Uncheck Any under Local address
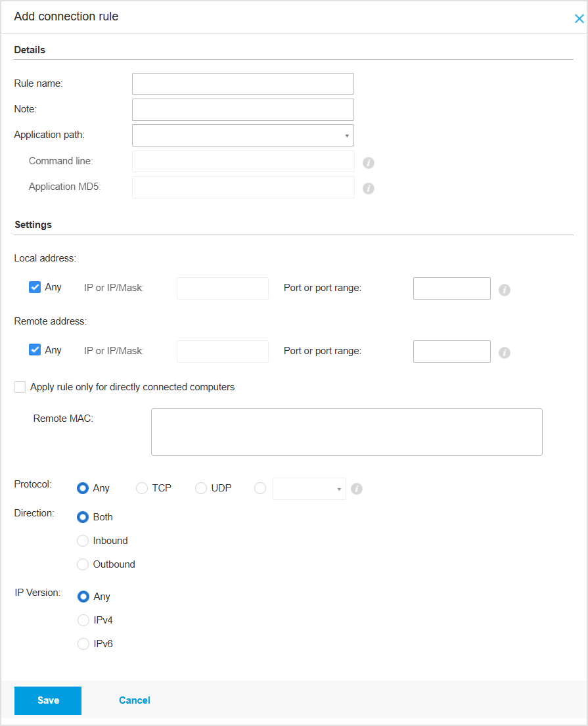The height and width of the screenshot is (726, 588). pyautogui.click(x=35, y=287)
